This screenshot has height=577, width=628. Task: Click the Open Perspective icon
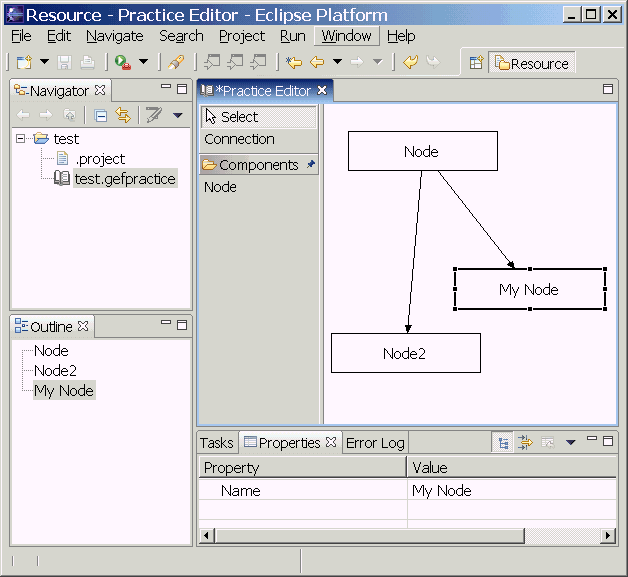(x=476, y=63)
